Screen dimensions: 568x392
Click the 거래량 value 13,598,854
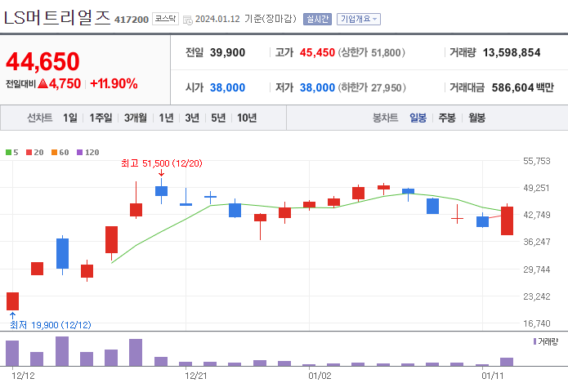[x=512, y=52]
